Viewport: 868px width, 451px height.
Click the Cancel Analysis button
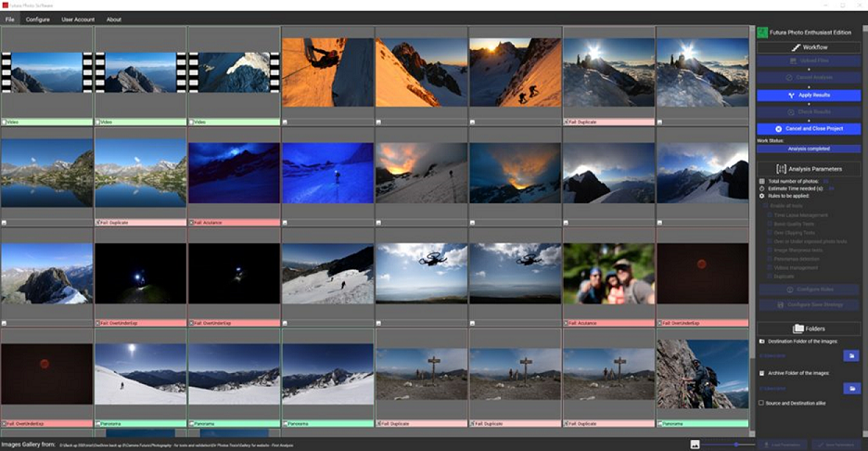(809, 78)
